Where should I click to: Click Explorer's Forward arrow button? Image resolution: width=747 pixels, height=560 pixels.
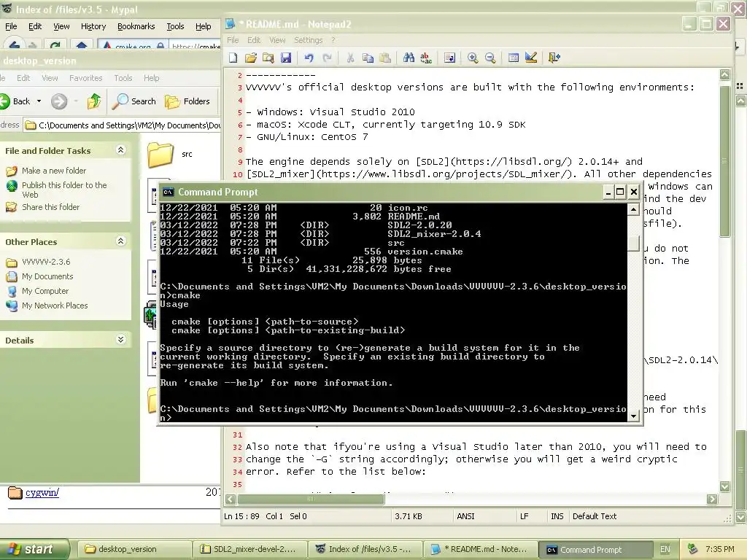[x=59, y=101]
